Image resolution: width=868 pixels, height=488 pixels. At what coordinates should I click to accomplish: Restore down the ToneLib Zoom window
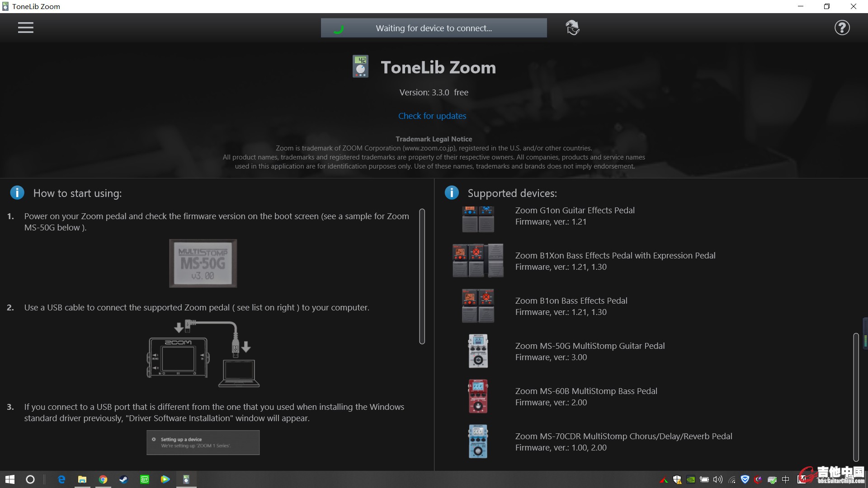pos(827,6)
